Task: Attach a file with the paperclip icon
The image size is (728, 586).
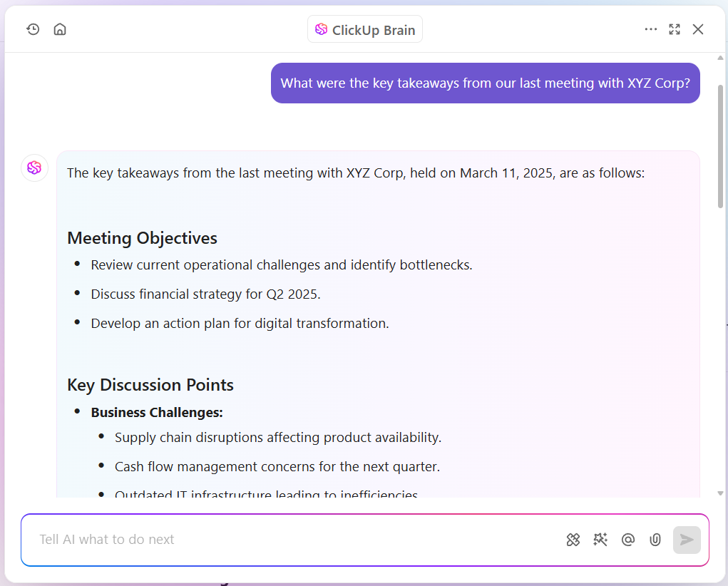Action: 655,540
